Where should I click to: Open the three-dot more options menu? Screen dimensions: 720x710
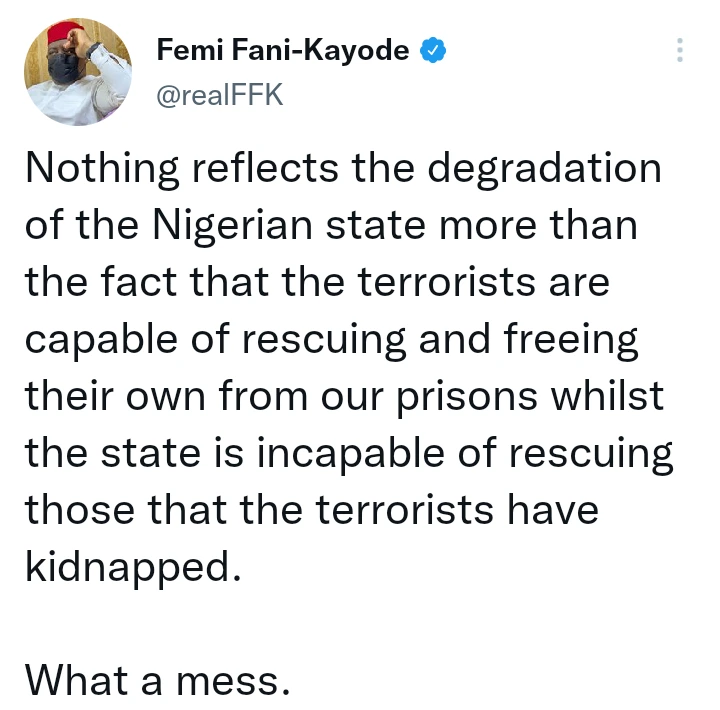(x=680, y=50)
